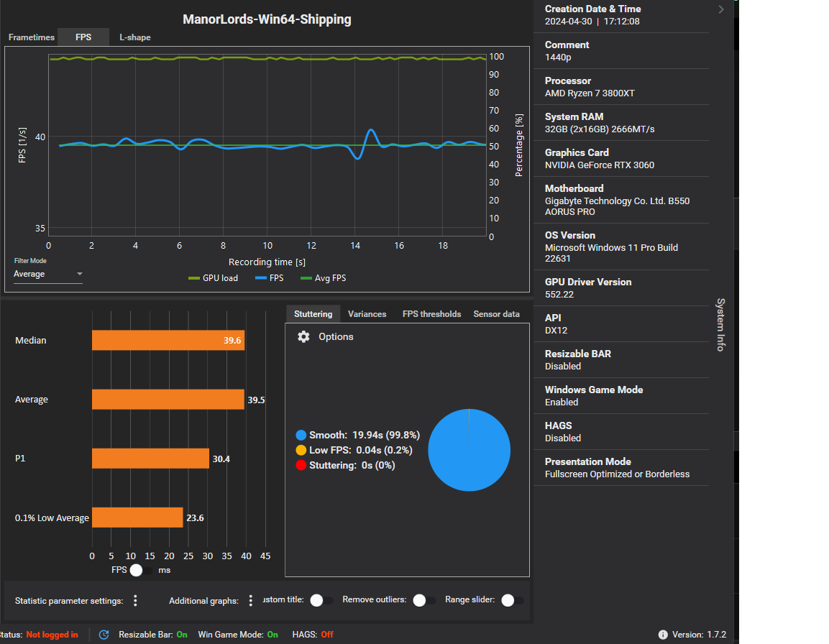Enable Range slider switch
Image resolution: width=829 pixels, height=644 pixels.
(513, 600)
